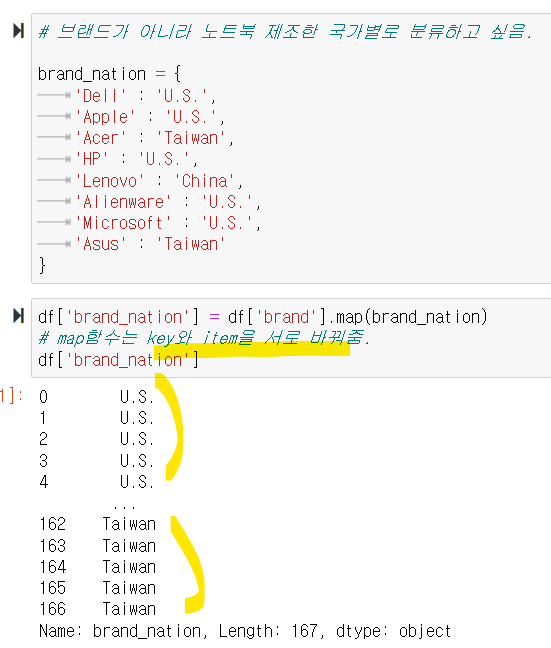551x648 pixels.
Task: Select the 'Alienware' : 'U.S.' entry
Action: (168, 202)
